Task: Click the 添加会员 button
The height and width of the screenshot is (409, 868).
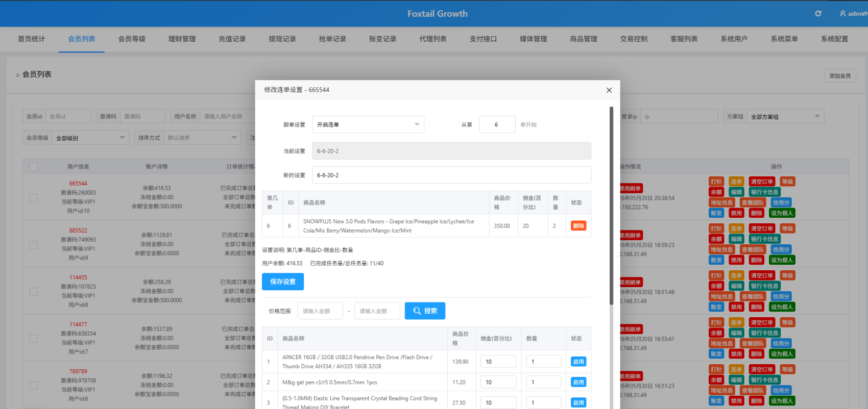Action: pyautogui.click(x=840, y=76)
